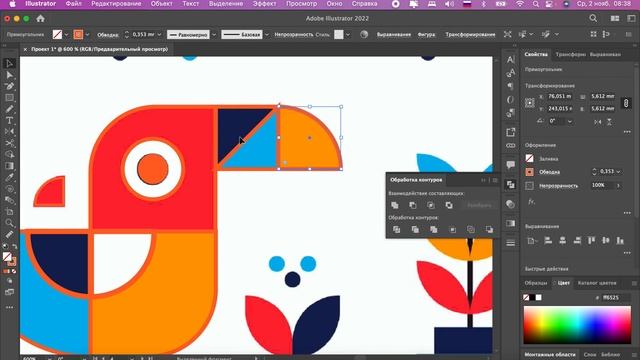Click the Заливка fill swatch in Properties
The height and width of the screenshot is (360, 640).
(x=529, y=158)
